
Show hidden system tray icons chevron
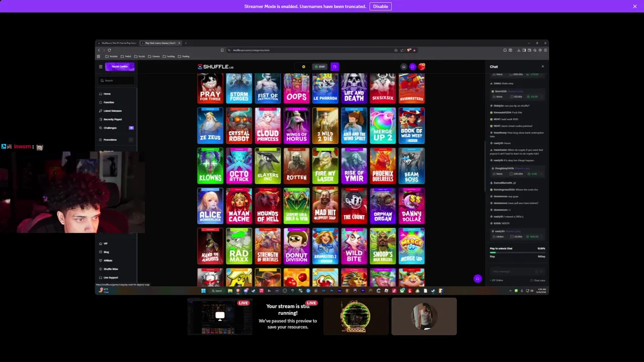click(510, 291)
